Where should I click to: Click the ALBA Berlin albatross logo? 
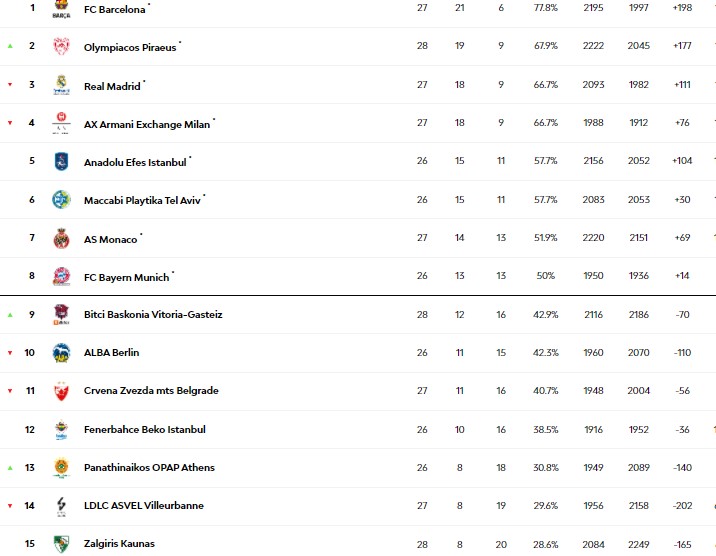pos(61,353)
